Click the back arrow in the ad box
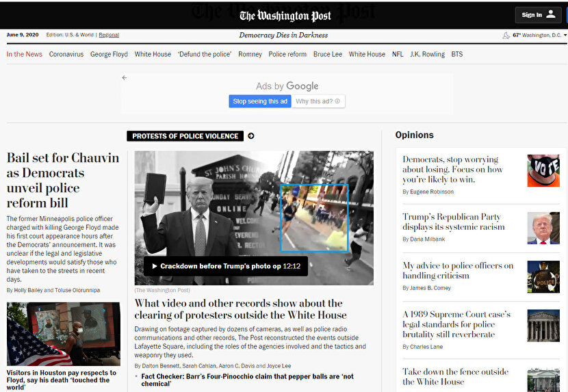 125,78
